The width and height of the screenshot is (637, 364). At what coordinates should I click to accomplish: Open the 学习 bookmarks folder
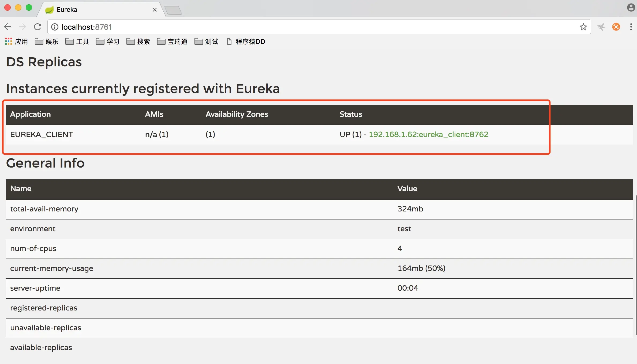[x=108, y=41]
